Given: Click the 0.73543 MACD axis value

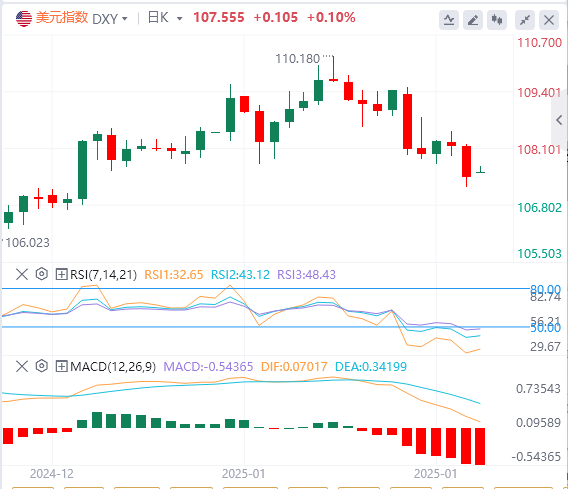Looking at the screenshot, I should point(538,389).
